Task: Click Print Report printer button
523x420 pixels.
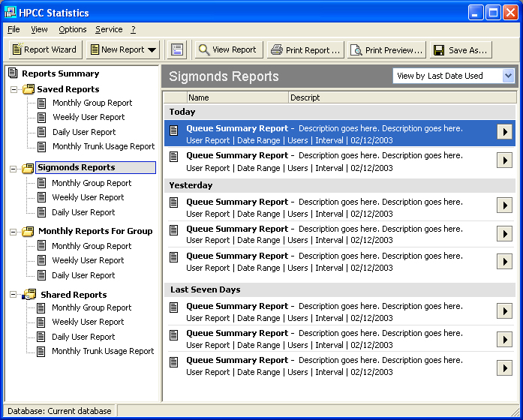Action: pyautogui.click(x=305, y=50)
